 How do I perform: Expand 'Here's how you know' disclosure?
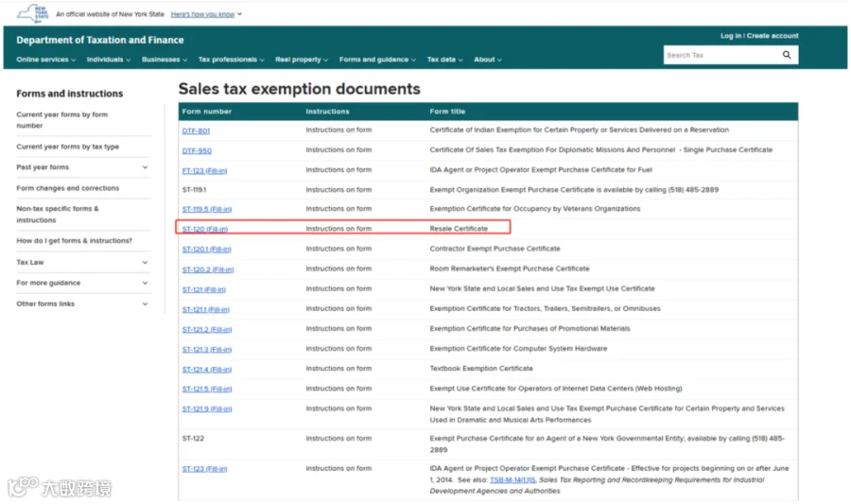tap(206, 14)
